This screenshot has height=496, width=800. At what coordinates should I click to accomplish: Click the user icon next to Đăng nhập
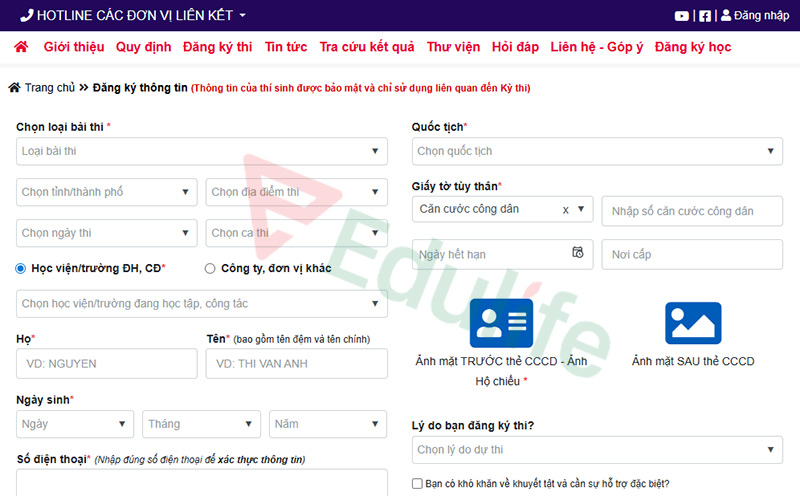pos(726,15)
